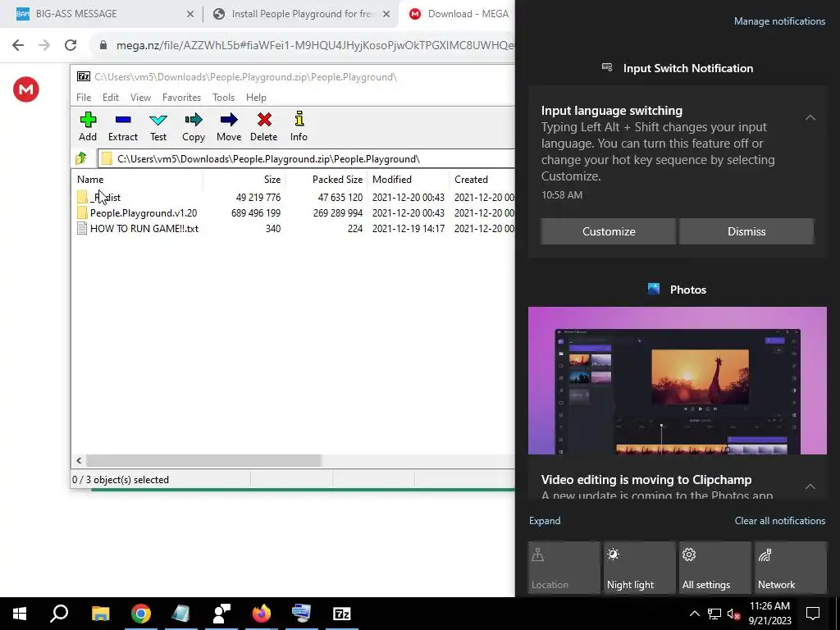Click the Input Switch Notification header

coord(677,68)
